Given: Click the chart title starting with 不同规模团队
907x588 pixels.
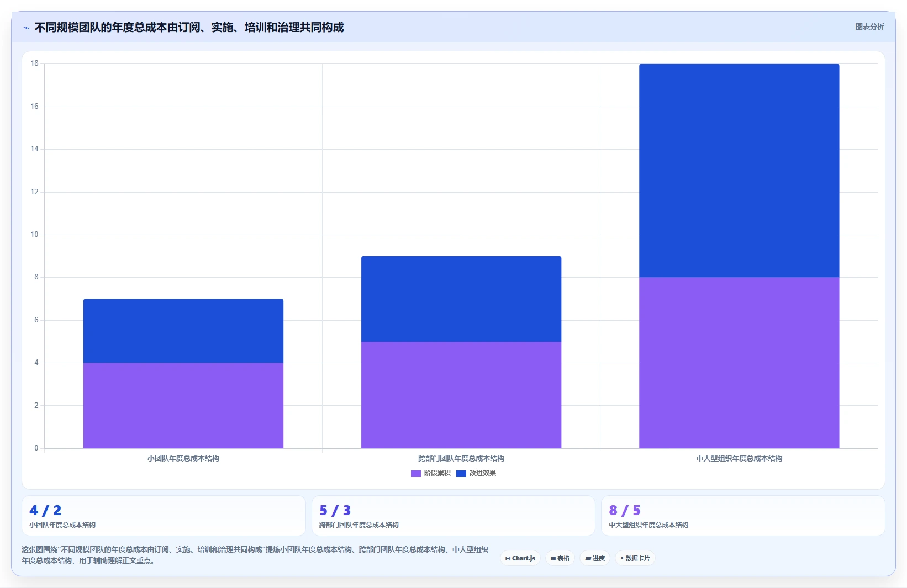Looking at the screenshot, I should click(189, 27).
